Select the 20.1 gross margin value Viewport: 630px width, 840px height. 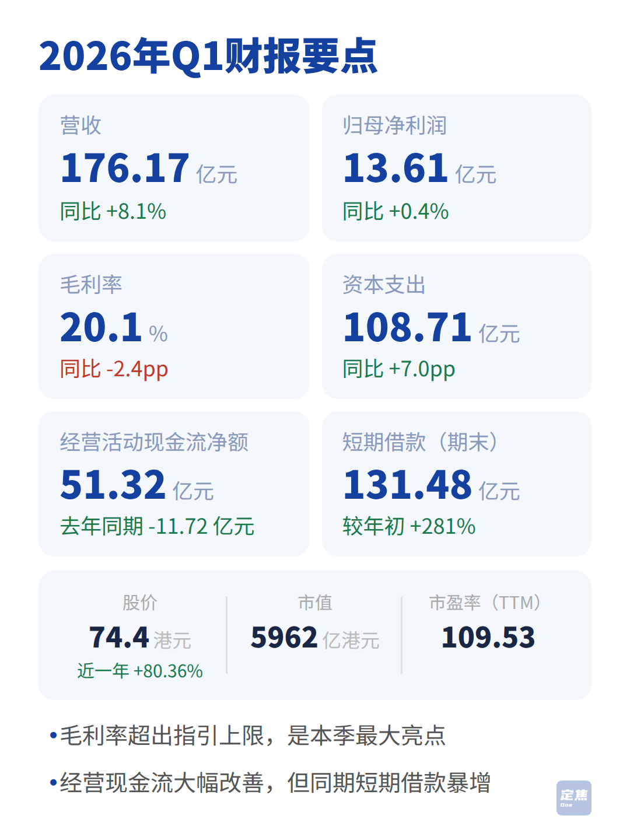[101, 327]
